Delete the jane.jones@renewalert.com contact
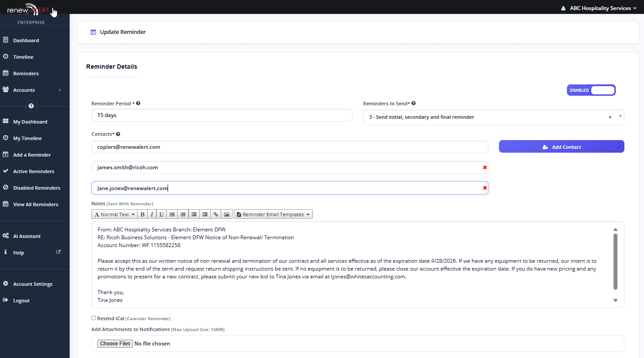 (x=485, y=188)
